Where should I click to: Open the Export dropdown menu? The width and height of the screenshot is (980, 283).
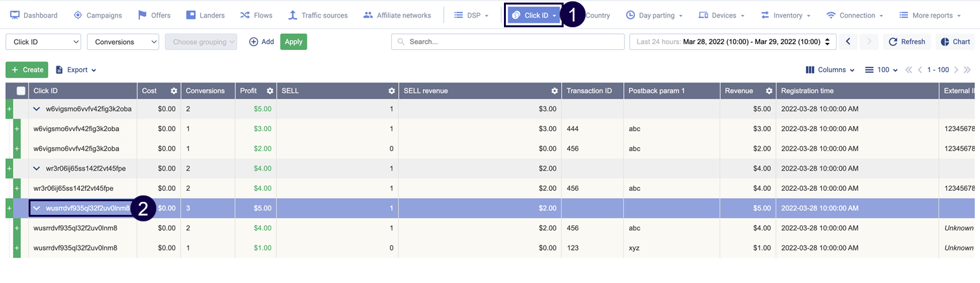76,70
